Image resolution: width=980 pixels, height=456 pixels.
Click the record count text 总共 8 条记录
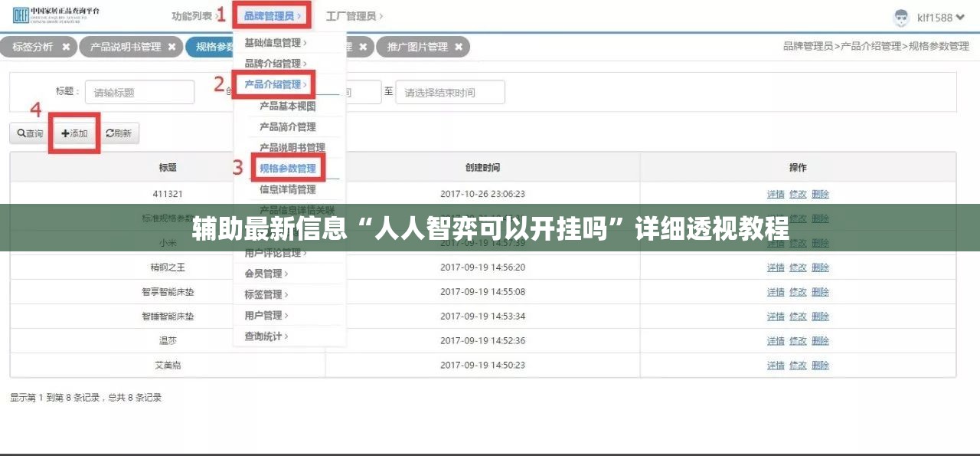point(135,398)
